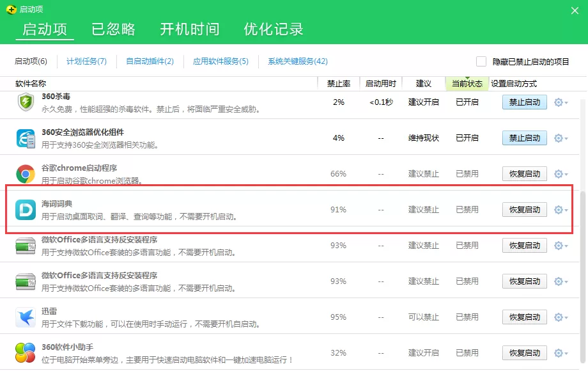Click the 360安全浏览器优化组件 icon

pos(26,138)
